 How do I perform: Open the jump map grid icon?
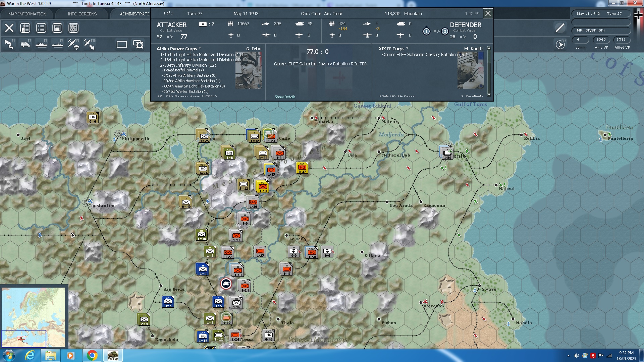[x=73, y=28]
